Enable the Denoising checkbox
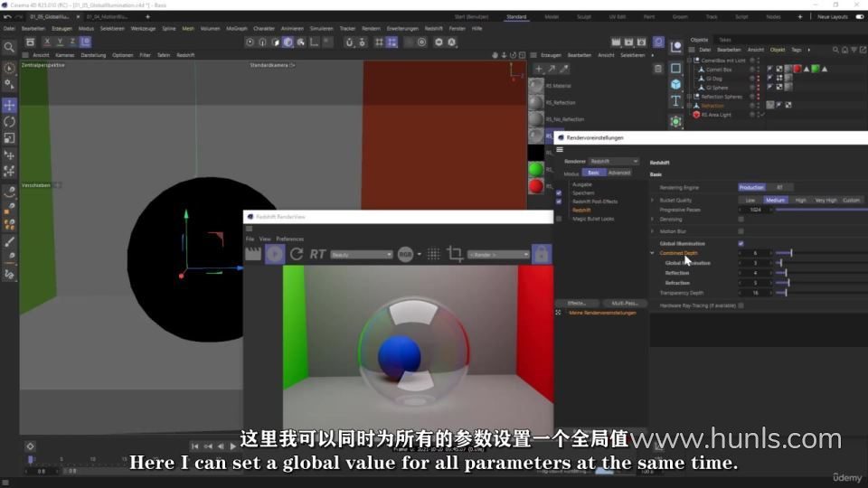The image size is (868, 488). (x=741, y=219)
